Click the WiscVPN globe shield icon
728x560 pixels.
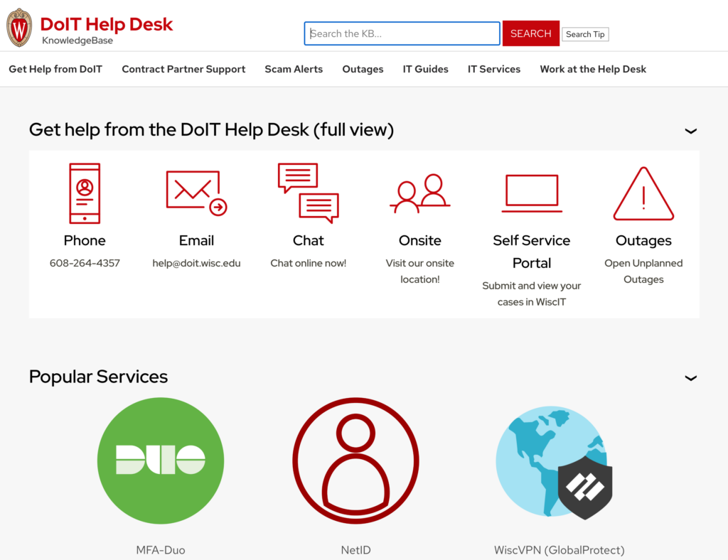[x=554, y=463]
